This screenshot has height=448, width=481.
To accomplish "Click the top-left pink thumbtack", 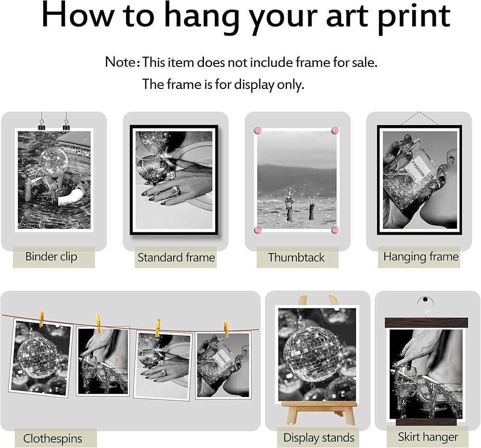I will [x=258, y=130].
